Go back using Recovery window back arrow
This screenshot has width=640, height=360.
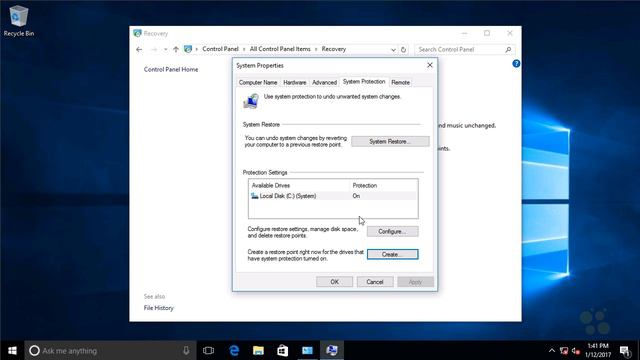(x=139, y=49)
